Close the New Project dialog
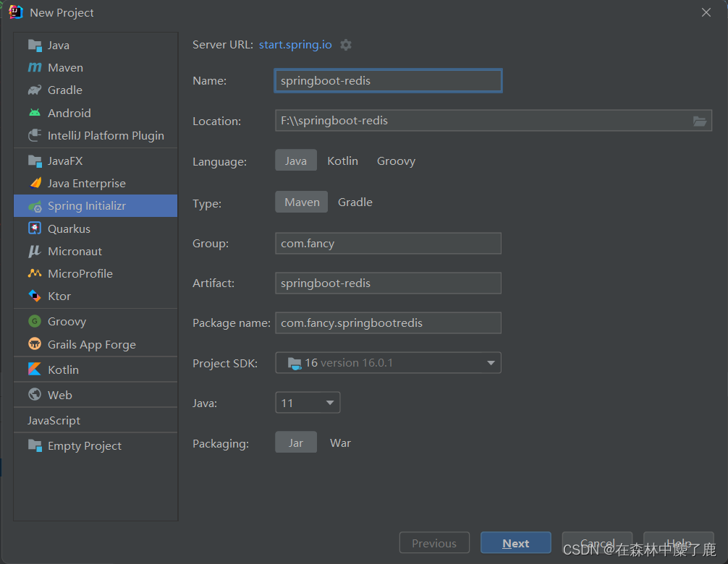The height and width of the screenshot is (564, 728). [706, 12]
